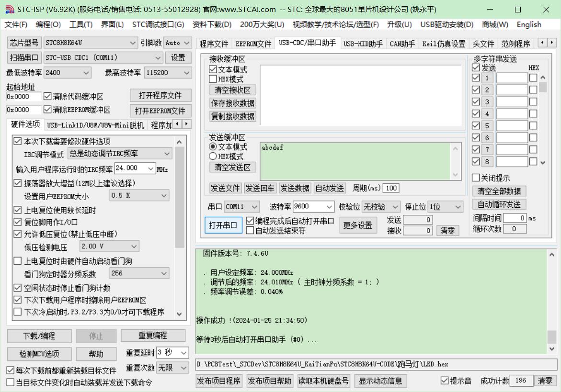Toggle 提示音 checkbox
Screen dimensions: 561x392
445,381
